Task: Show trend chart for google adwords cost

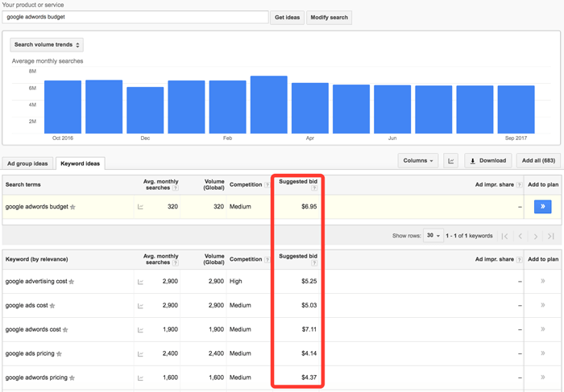Action: 140,330
